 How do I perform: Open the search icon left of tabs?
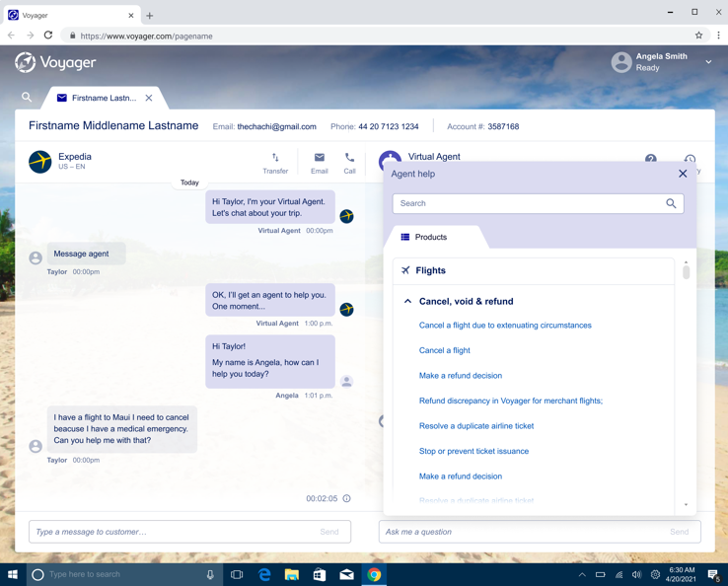27,98
